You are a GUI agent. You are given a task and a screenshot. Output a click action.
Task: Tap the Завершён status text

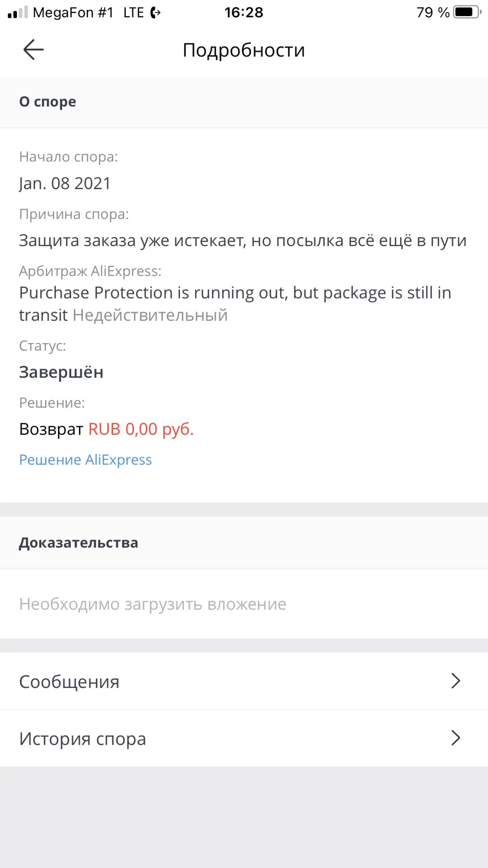(x=61, y=372)
